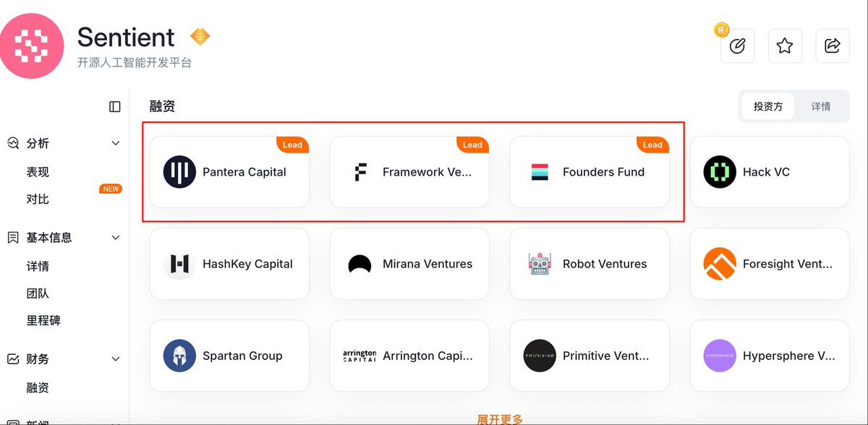
Task: Click the orange verified badge beside Sentient
Action: [200, 36]
